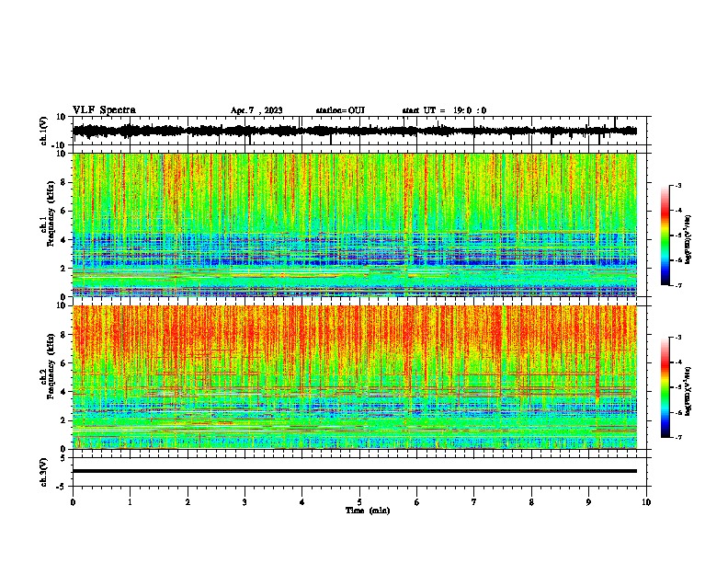Click the ch.2 spectrogram color scale bar
728x563 pixels.
[x=665, y=387]
